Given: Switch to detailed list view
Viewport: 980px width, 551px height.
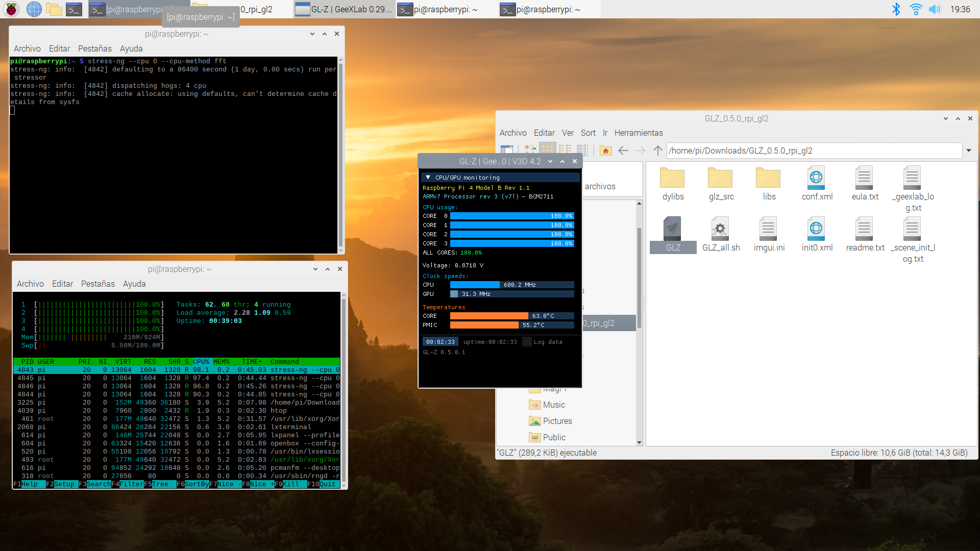Looking at the screenshot, I should [582, 149].
